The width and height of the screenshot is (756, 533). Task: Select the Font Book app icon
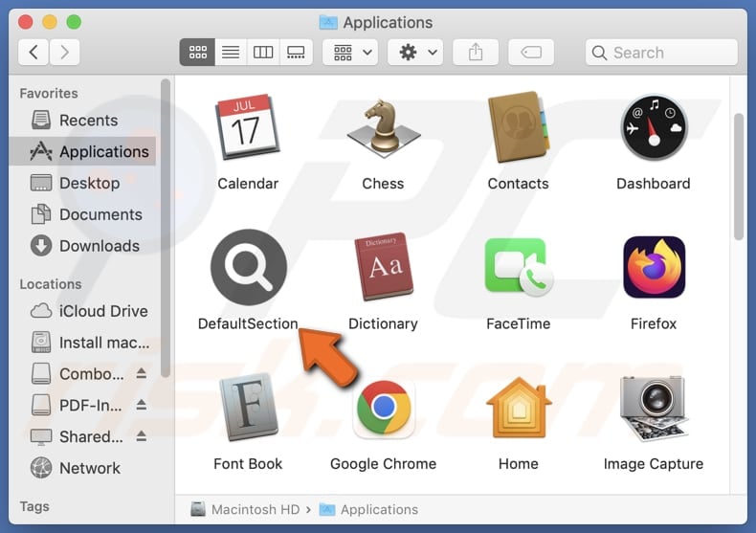(x=248, y=408)
